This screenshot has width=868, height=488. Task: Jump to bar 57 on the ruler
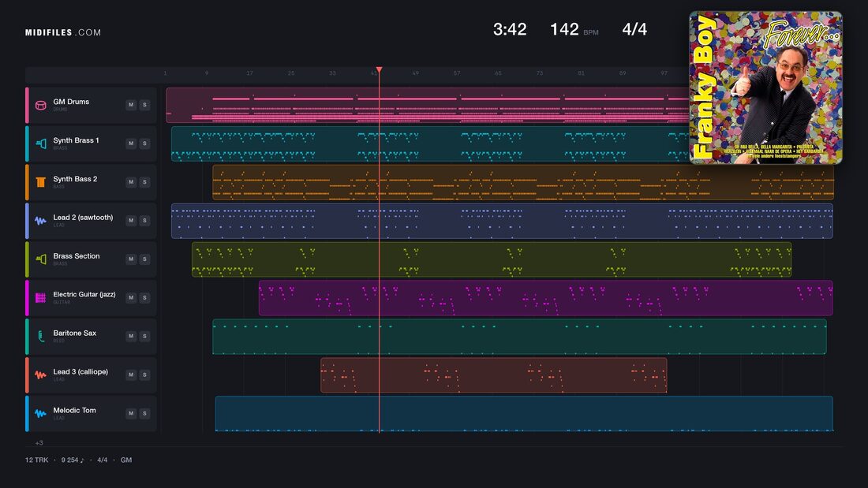pyautogui.click(x=457, y=73)
